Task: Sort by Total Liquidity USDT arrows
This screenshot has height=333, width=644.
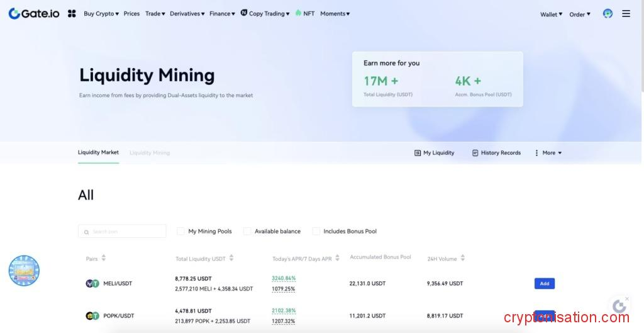Action: tap(231, 257)
